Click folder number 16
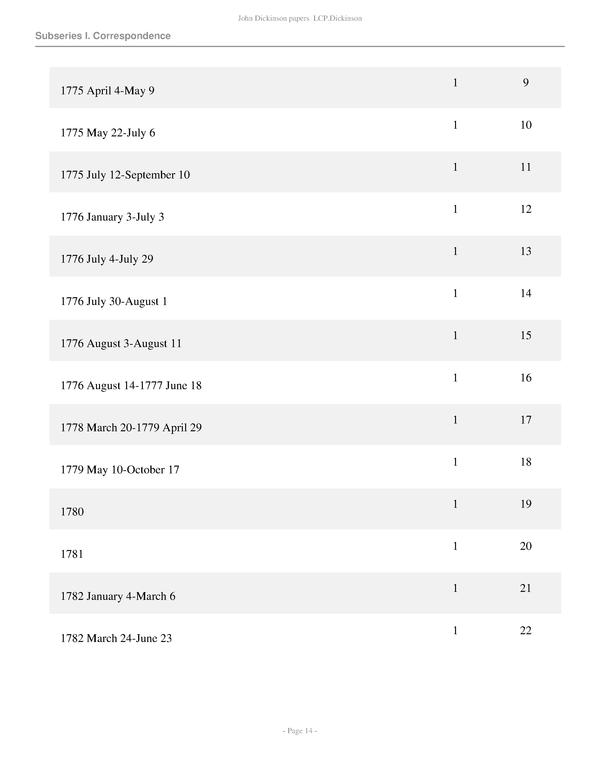 tap(525, 378)
